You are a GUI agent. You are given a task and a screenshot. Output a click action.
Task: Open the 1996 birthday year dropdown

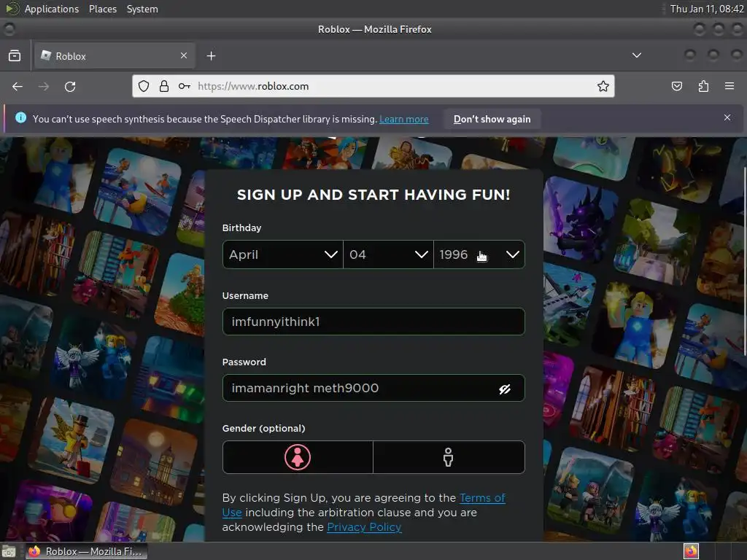479,254
